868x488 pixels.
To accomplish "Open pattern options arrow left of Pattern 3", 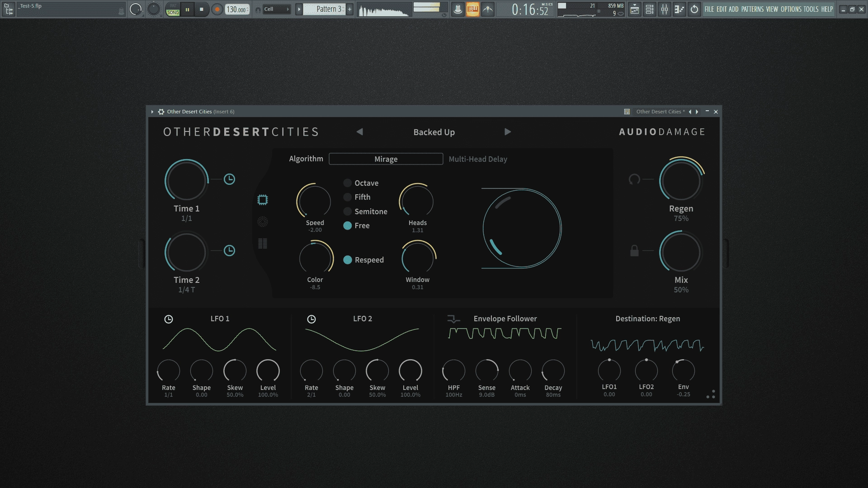I will 299,9.
